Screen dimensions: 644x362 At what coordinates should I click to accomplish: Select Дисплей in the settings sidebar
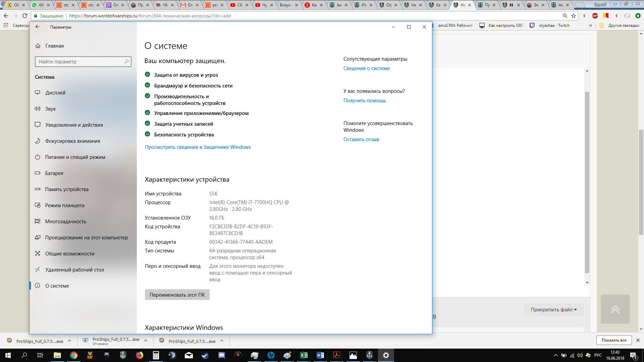(x=55, y=93)
